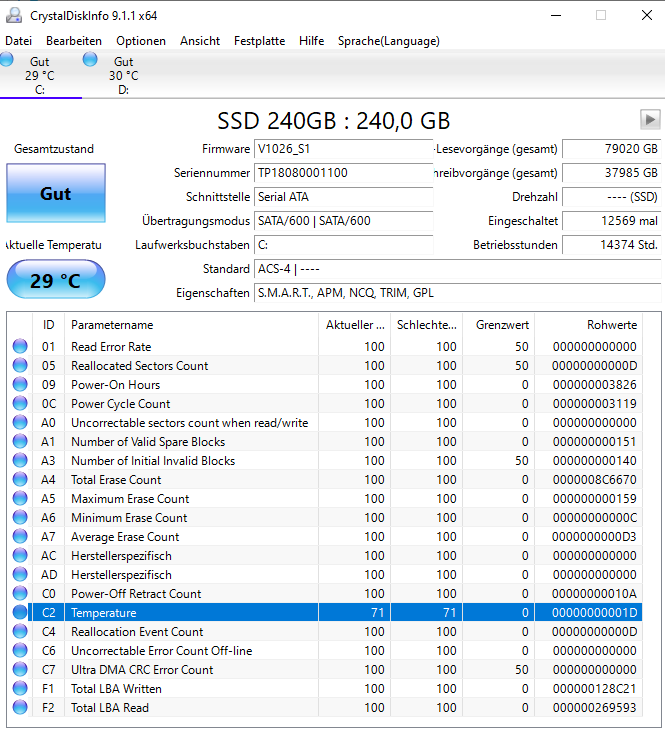Open the Hilfe menu
The width and height of the screenshot is (665, 733).
(x=312, y=41)
